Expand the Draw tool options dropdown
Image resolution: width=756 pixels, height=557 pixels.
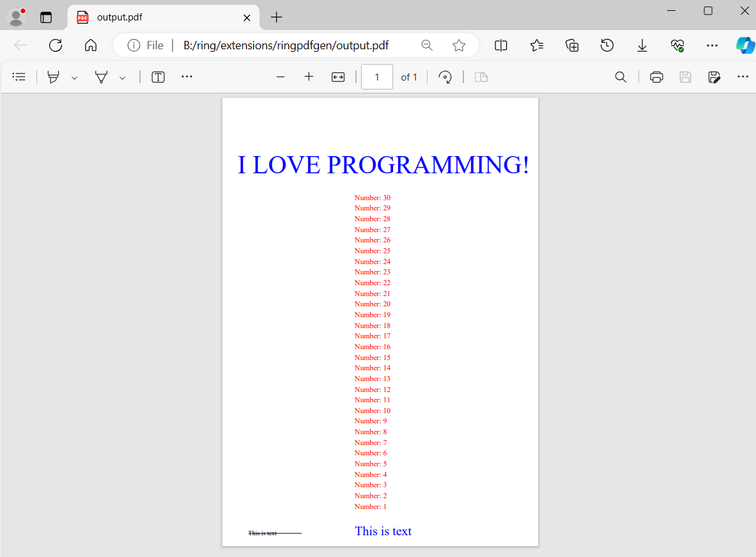pos(122,78)
